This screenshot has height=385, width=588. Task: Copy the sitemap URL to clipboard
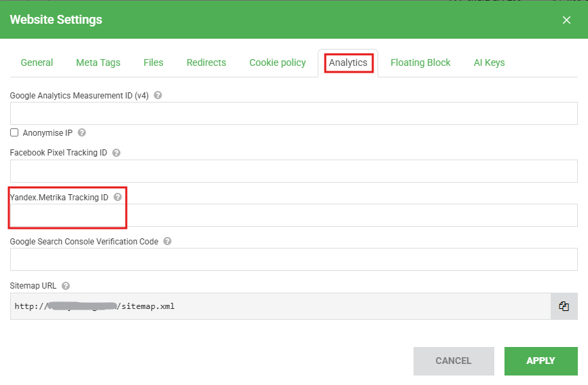564,306
